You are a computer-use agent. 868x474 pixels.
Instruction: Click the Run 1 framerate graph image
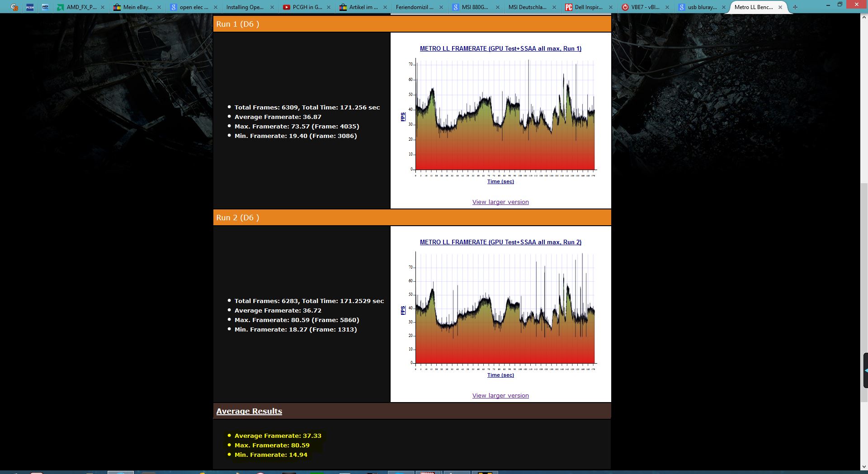pyautogui.click(x=500, y=115)
